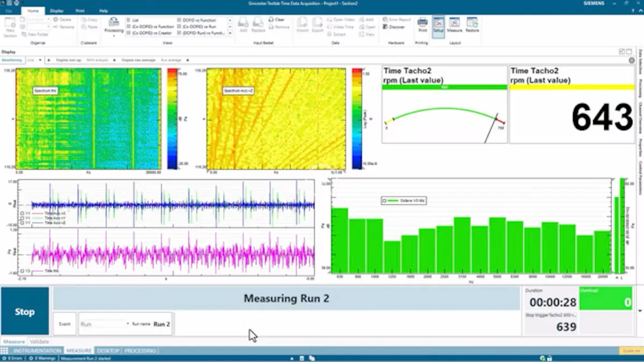Click the Export data icon
This screenshot has height=362, width=644.
pos(317,25)
